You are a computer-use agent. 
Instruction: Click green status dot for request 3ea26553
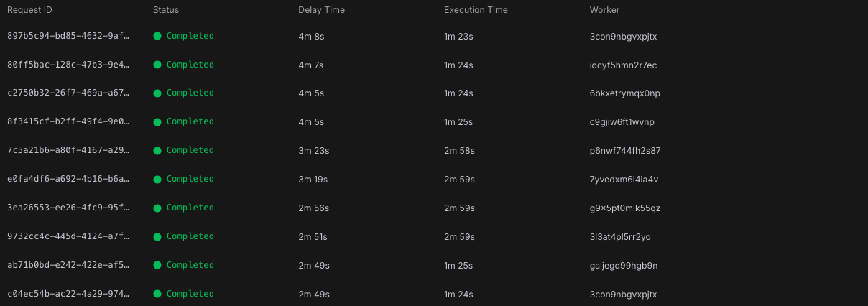pyautogui.click(x=157, y=208)
